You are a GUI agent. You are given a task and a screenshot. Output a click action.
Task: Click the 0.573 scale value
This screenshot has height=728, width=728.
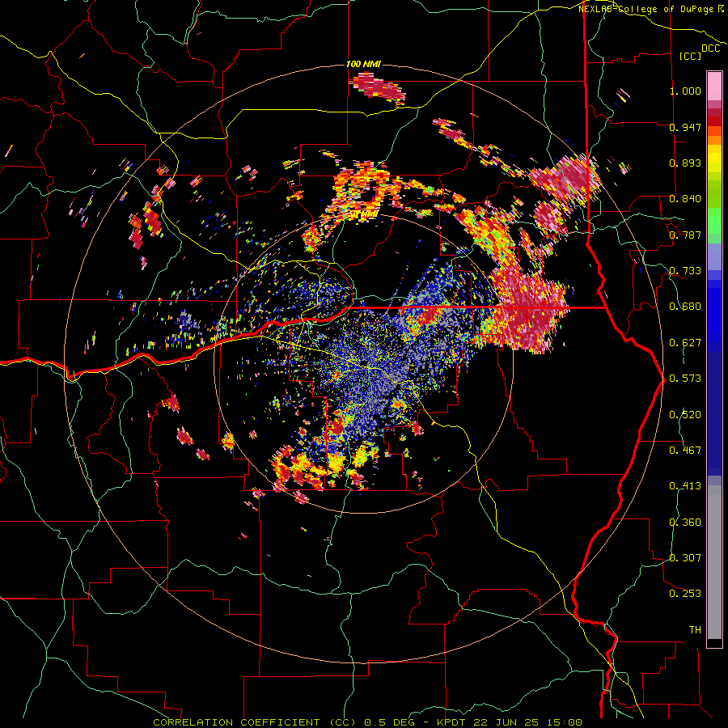pyautogui.click(x=685, y=379)
